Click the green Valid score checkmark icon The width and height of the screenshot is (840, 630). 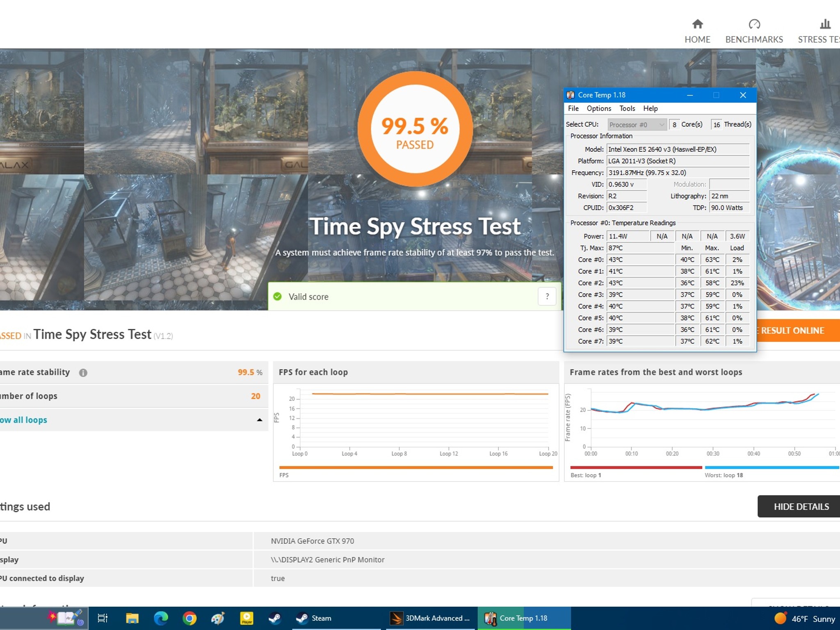(278, 297)
